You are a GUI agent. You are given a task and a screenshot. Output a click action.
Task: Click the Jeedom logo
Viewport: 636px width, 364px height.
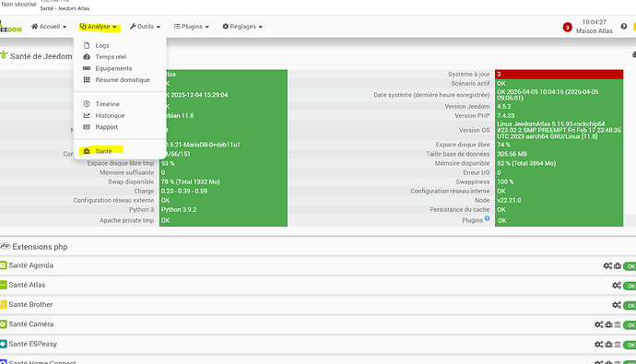point(10,27)
